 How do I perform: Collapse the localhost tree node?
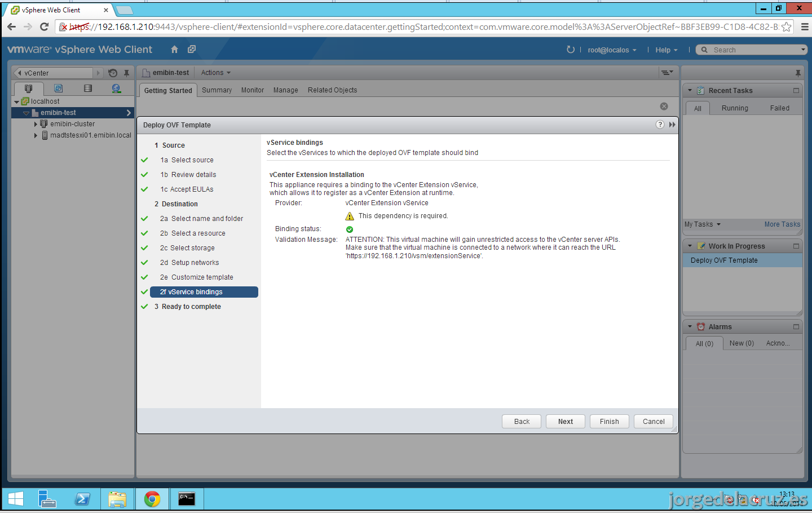click(16, 102)
